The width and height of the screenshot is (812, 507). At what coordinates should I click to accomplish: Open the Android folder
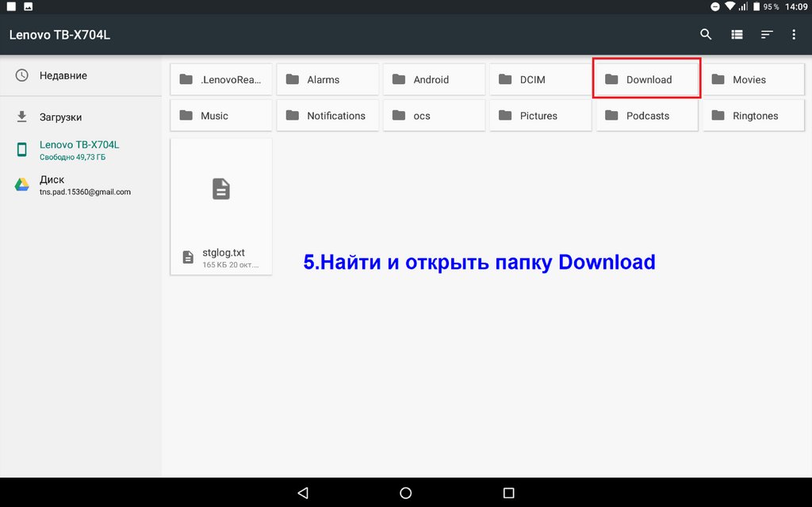click(x=434, y=79)
